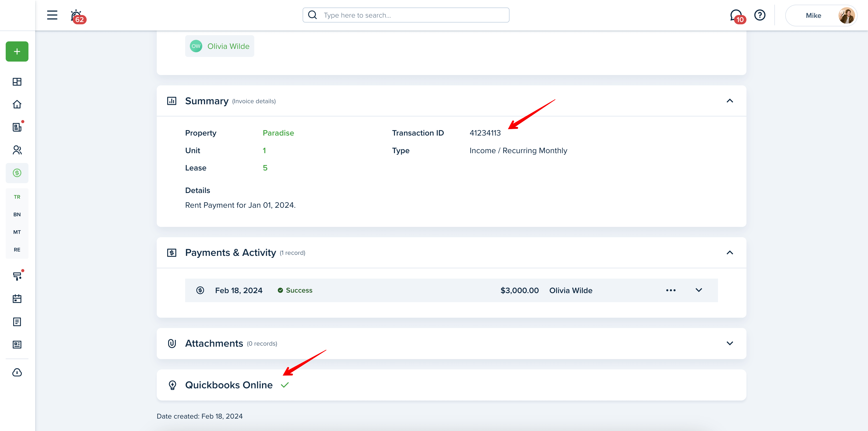The height and width of the screenshot is (431, 868).
Task: Focus the search input field
Action: coord(406,15)
